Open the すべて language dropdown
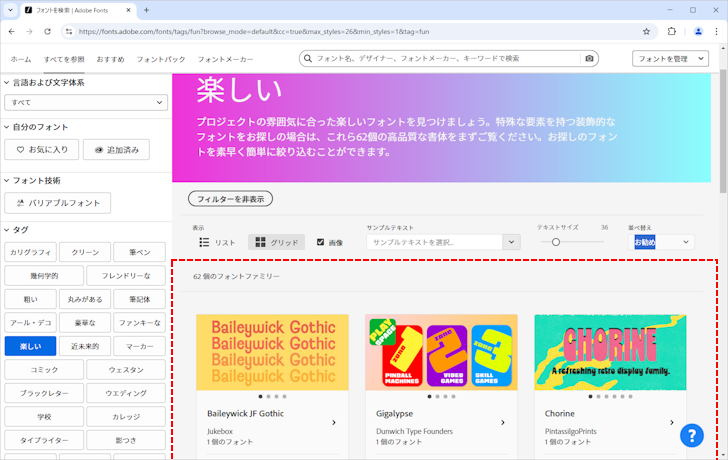728x460 pixels. (x=86, y=103)
